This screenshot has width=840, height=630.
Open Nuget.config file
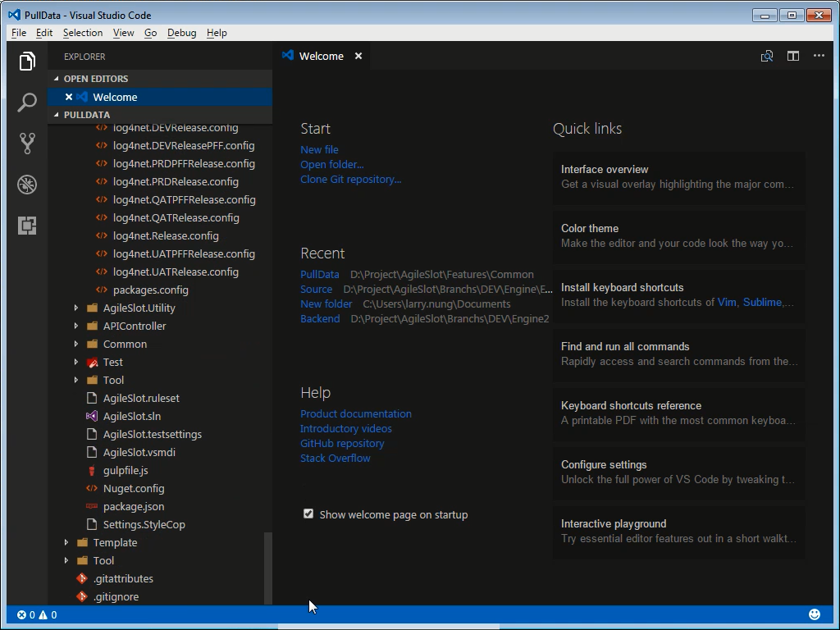pos(134,489)
